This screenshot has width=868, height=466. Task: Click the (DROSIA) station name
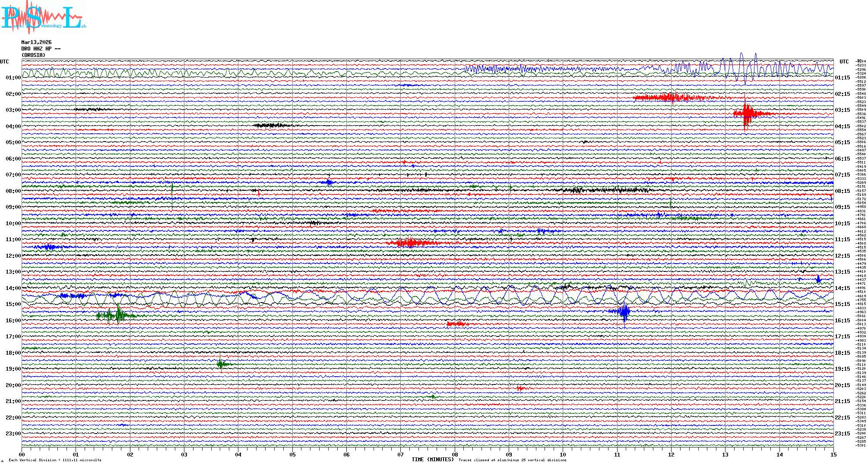coord(33,55)
